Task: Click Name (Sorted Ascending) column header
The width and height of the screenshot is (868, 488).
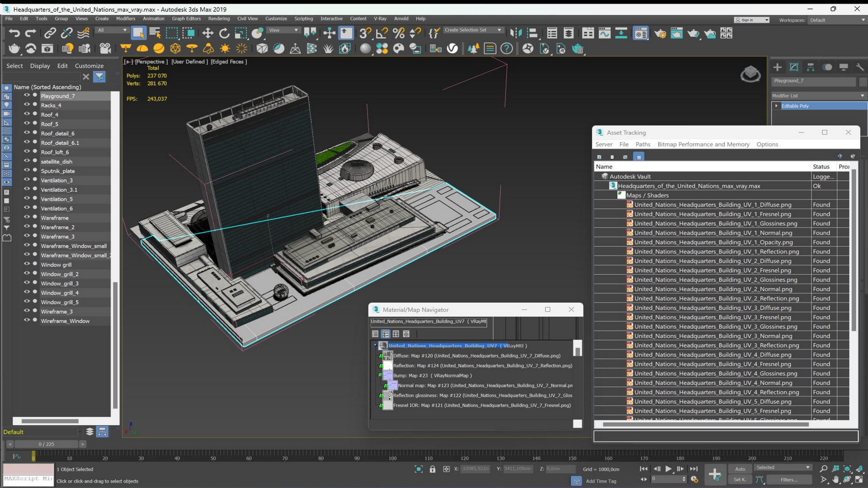Action: tap(47, 87)
